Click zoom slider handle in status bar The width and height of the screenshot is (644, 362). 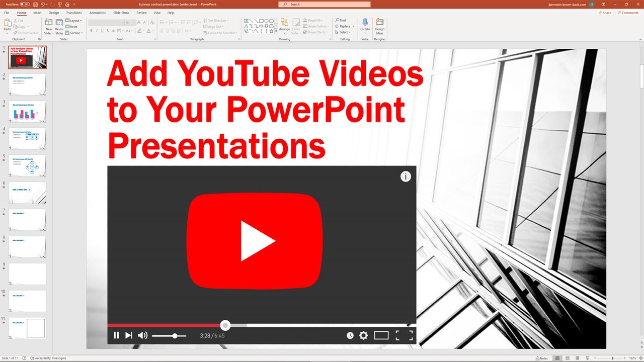click(612, 358)
